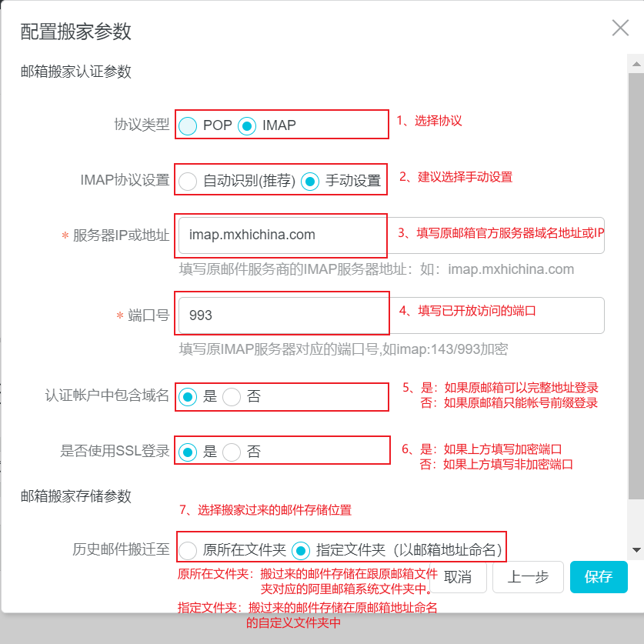Select 否 for 认证帐户中包含域名
This screenshot has width=644, height=644.
(x=230, y=396)
